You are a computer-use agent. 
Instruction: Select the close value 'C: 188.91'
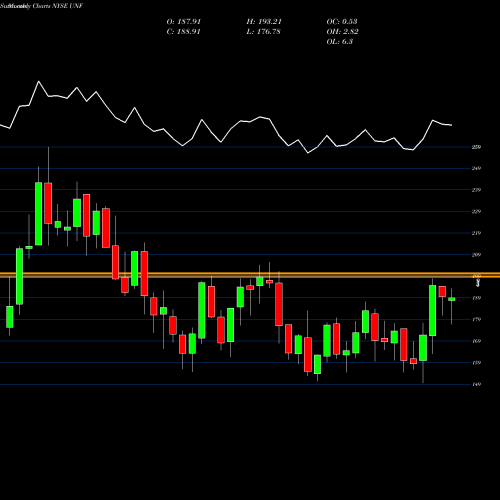pos(183,32)
